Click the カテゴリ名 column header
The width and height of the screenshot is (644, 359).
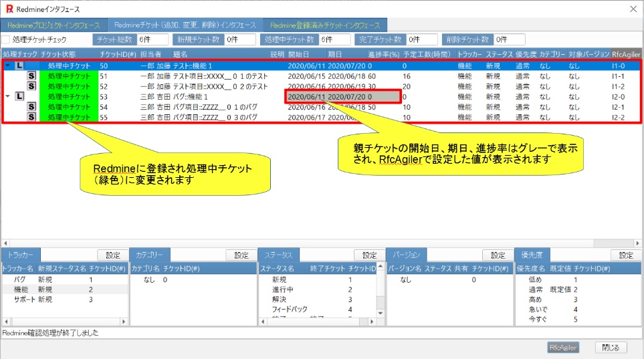click(145, 269)
